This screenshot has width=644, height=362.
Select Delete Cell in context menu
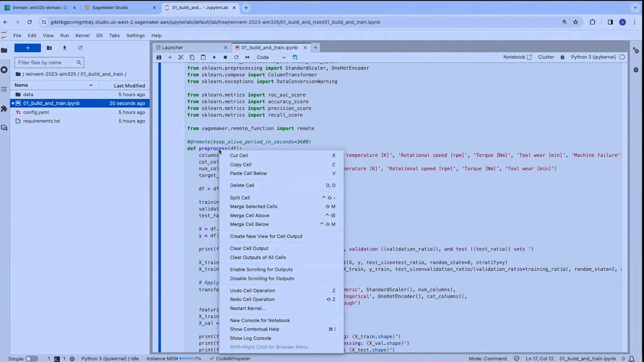click(x=282, y=186)
